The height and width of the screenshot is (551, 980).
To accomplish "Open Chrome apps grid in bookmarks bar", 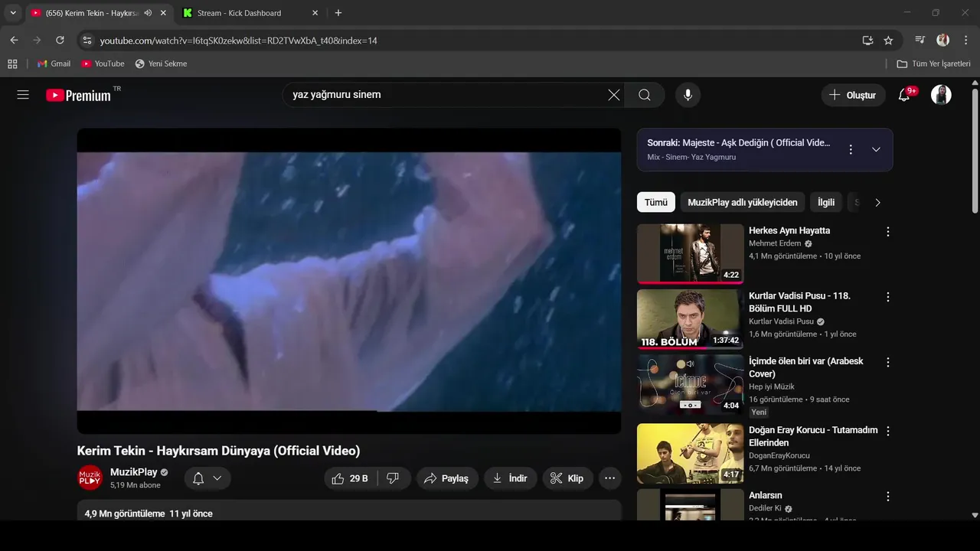I will point(12,64).
